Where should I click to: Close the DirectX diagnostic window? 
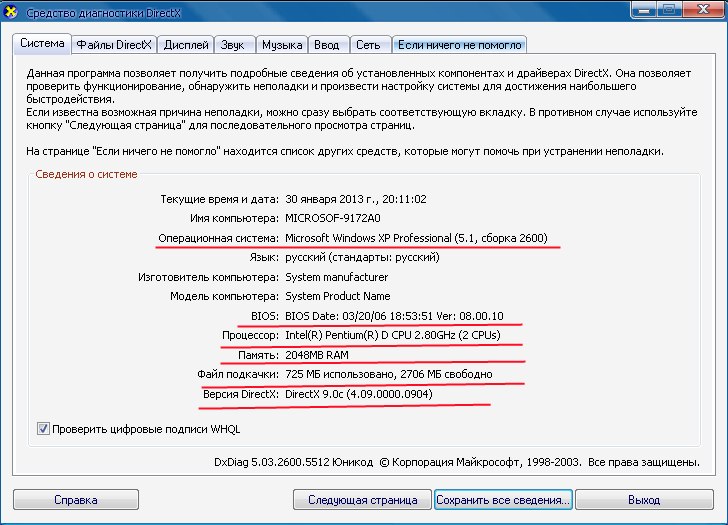point(704,9)
